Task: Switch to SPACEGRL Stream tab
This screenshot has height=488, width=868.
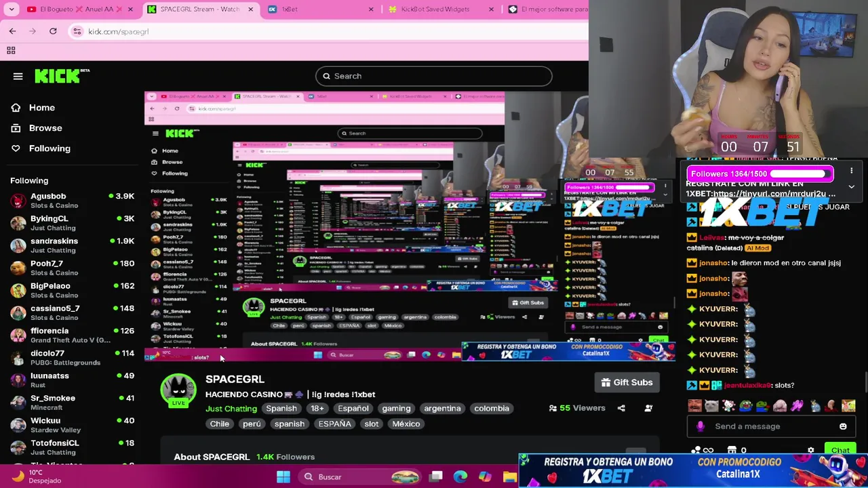Action: point(201,9)
